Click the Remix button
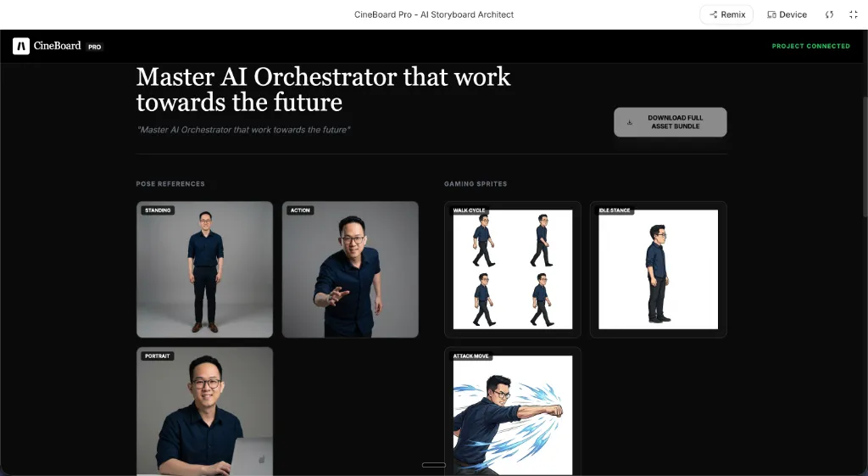Image resolution: width=868 pixels, height=476 pixels. [726, 14]
